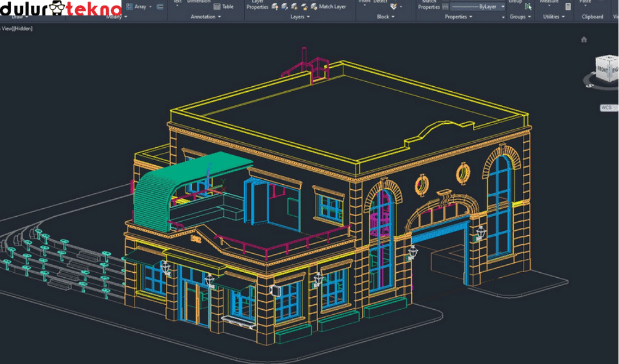Screen dimensions: 619x364
Task: Click the layer light-bulb icon
Action: pos(275,6)
